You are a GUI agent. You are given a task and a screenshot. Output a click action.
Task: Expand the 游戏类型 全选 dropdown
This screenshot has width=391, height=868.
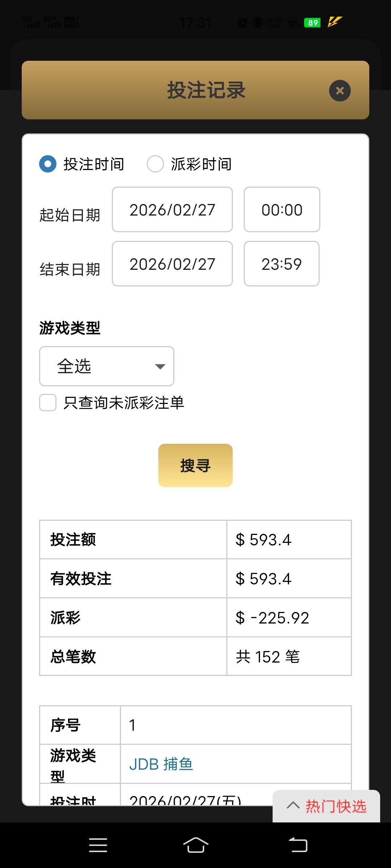[x=106, y=366]
